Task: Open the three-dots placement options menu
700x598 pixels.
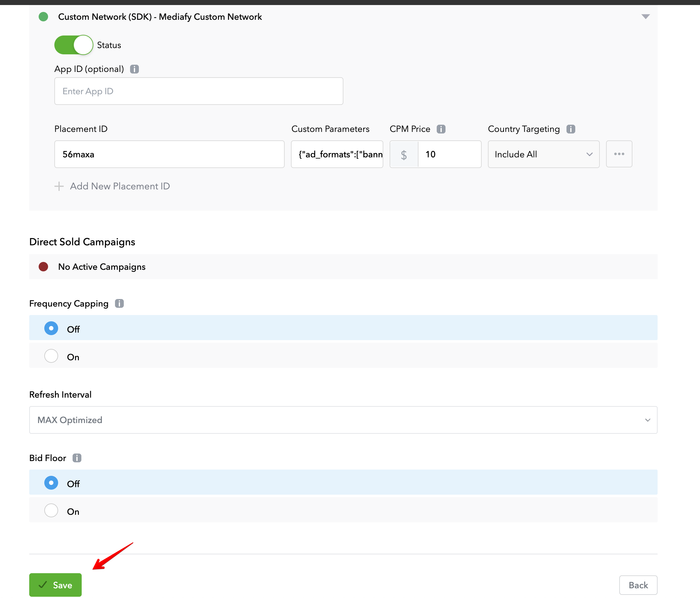Action: tap(619, 154)
